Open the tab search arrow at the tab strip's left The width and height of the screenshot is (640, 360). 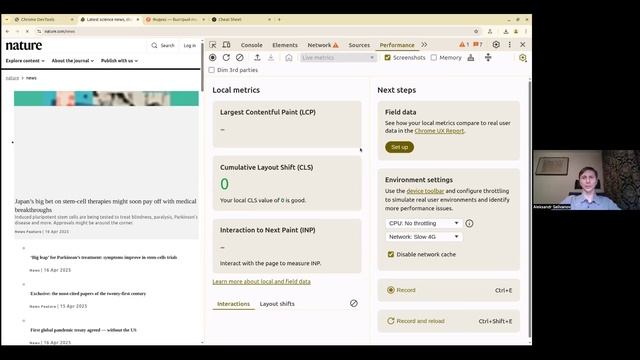[7, 19]
